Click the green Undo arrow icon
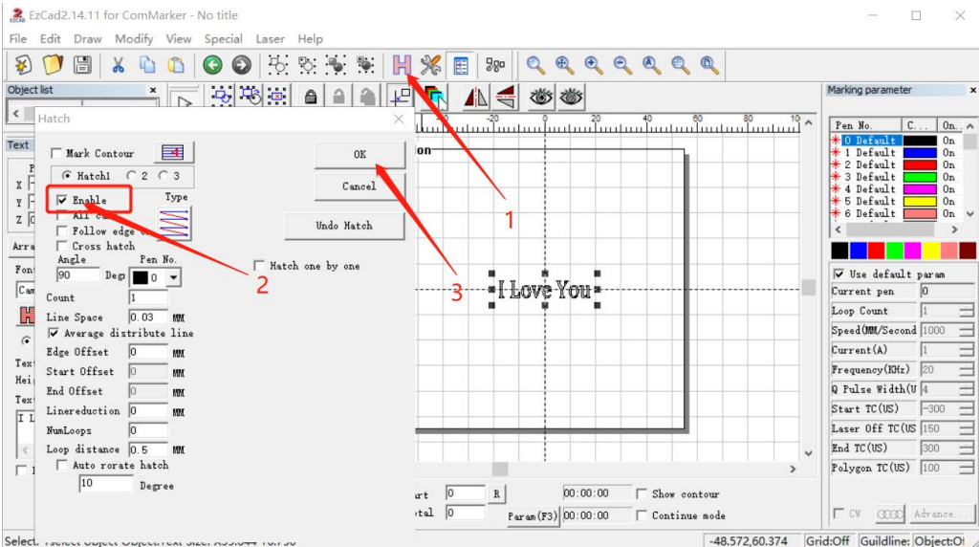The width and height of the screenshot is (980, 547). [212, 65]
